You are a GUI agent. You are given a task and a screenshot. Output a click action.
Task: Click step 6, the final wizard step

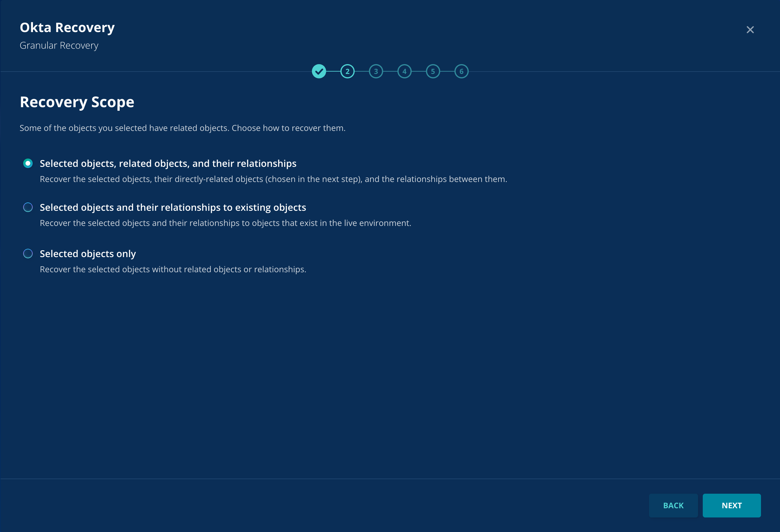(x=462, y=71)
